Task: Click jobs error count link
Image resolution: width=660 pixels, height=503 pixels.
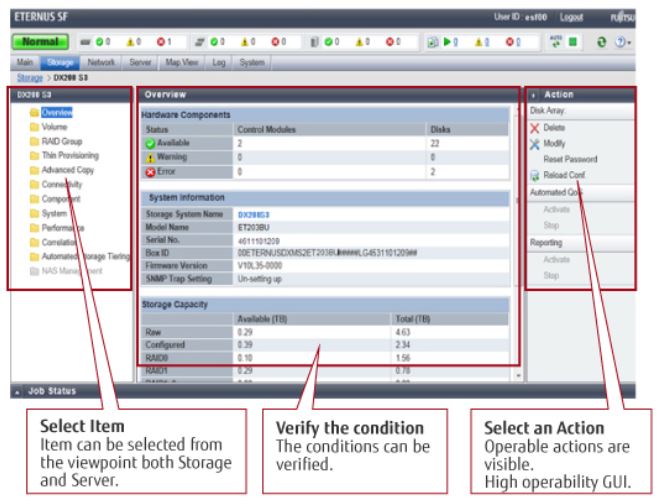Action: coord(513,42)
